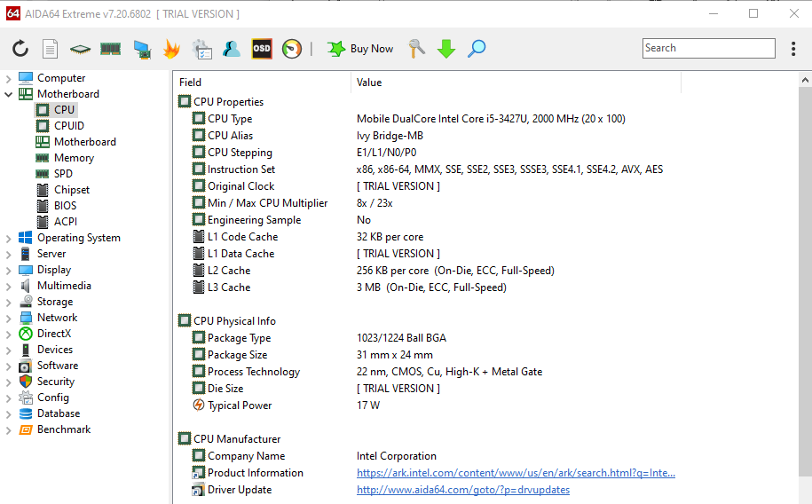
Task: Launch the flame stability test icon
Action: click(171, 49)
